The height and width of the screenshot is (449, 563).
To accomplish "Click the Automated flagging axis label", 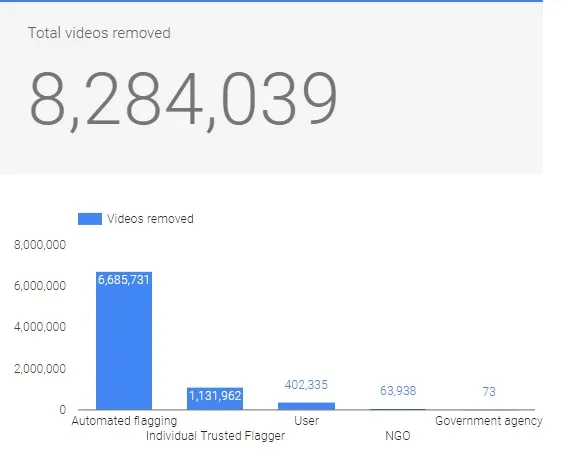I will pos(124,421).
